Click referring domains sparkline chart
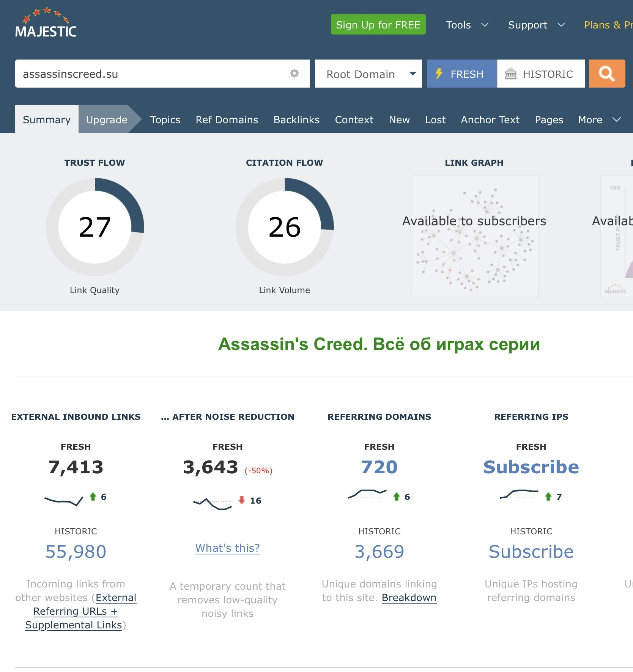 367,493
